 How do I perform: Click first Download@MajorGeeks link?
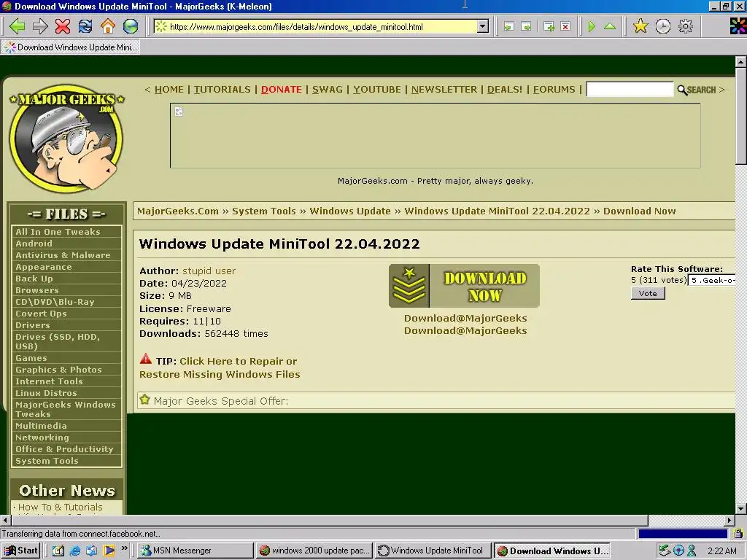(x=465, y=318)
